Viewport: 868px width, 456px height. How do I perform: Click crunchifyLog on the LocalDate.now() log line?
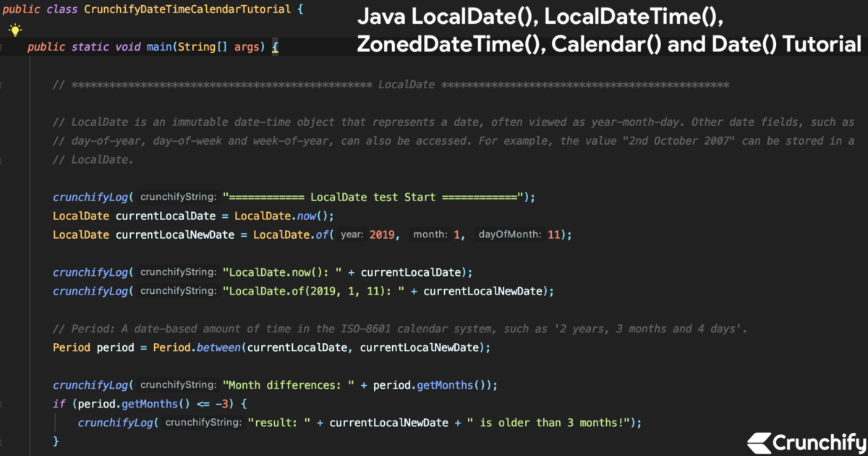(x=90, y=272)
